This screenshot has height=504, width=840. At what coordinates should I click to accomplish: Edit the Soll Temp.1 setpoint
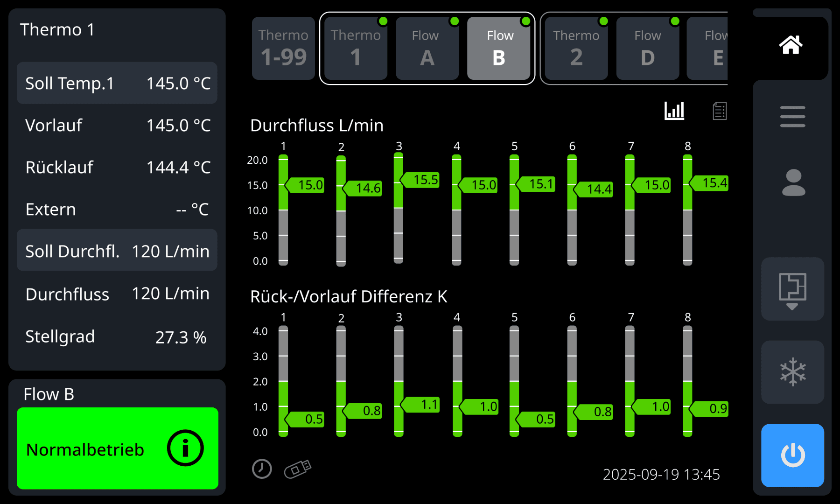[x=117, y=84]
